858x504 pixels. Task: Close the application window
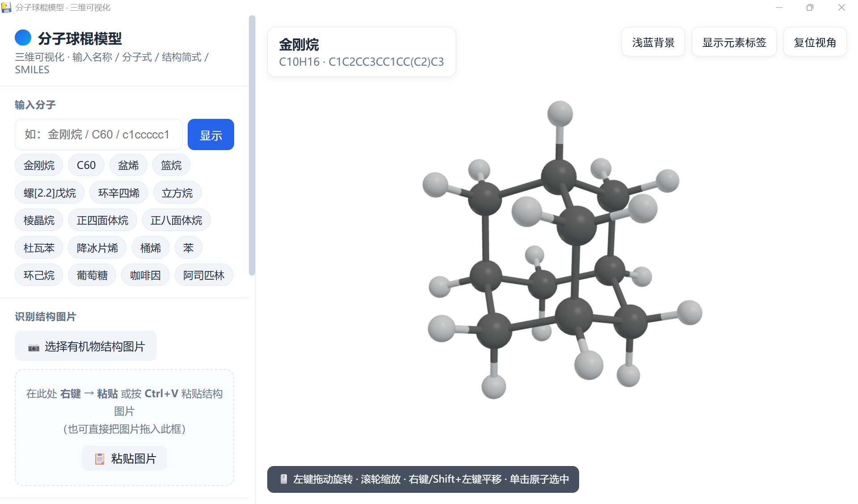[841, 8]
